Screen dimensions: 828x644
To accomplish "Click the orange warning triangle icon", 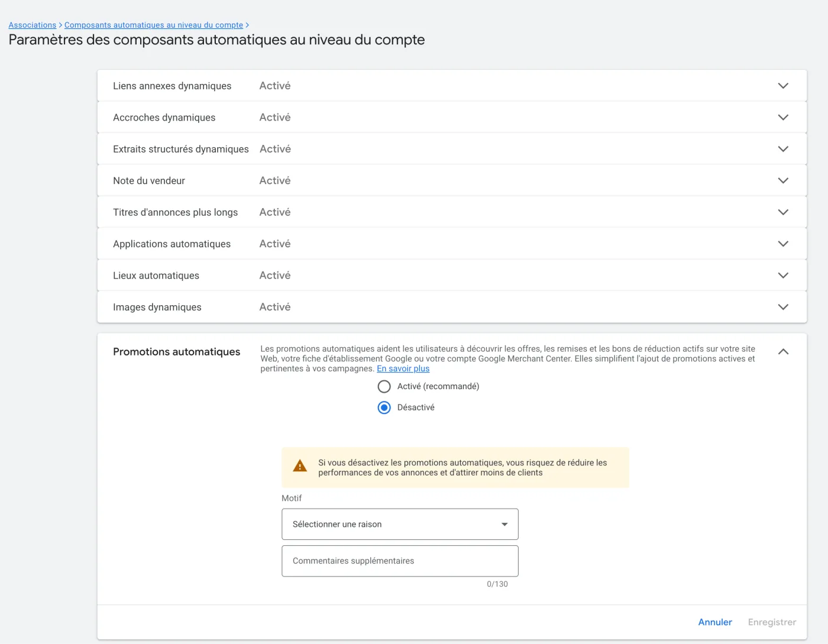I will pyautogui.click(x=300, y=466).
